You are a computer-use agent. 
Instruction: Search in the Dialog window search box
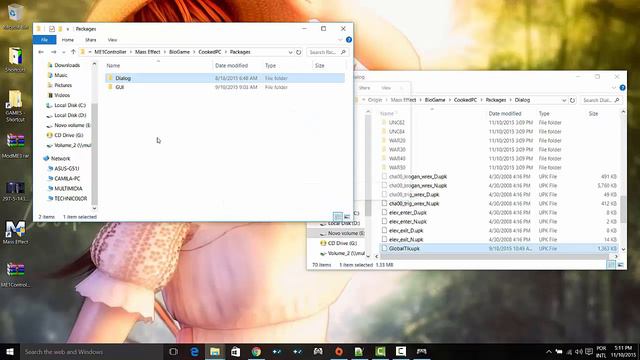pos(601,100)
